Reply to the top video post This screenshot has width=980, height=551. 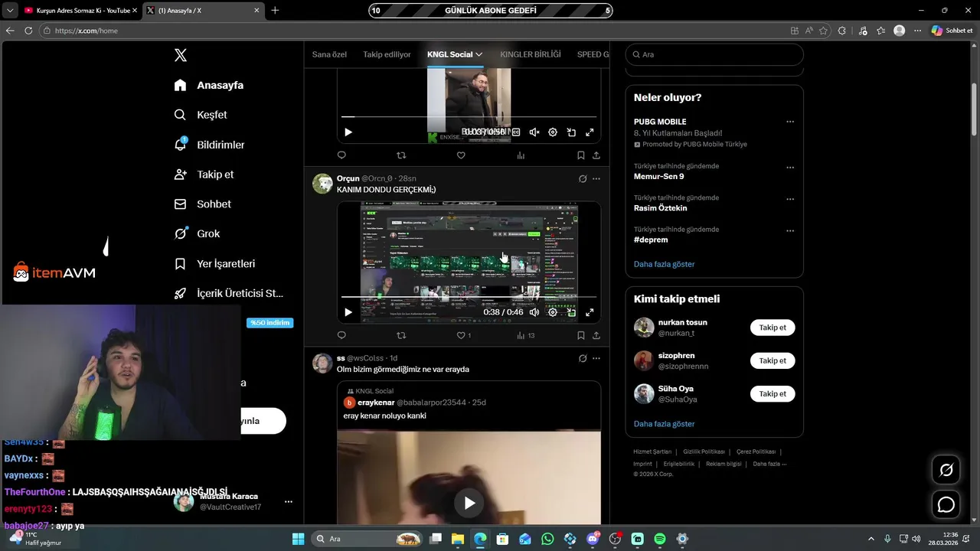tap(341, 155)
